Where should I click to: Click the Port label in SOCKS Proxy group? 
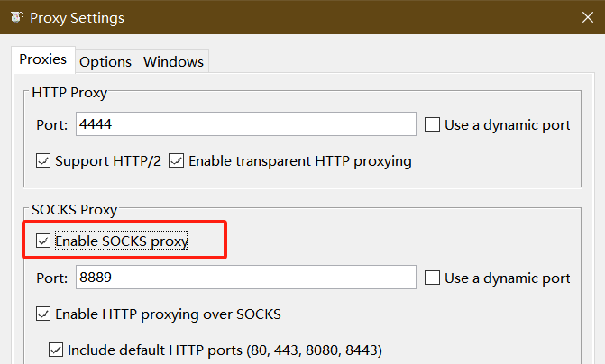click(51, 278)
